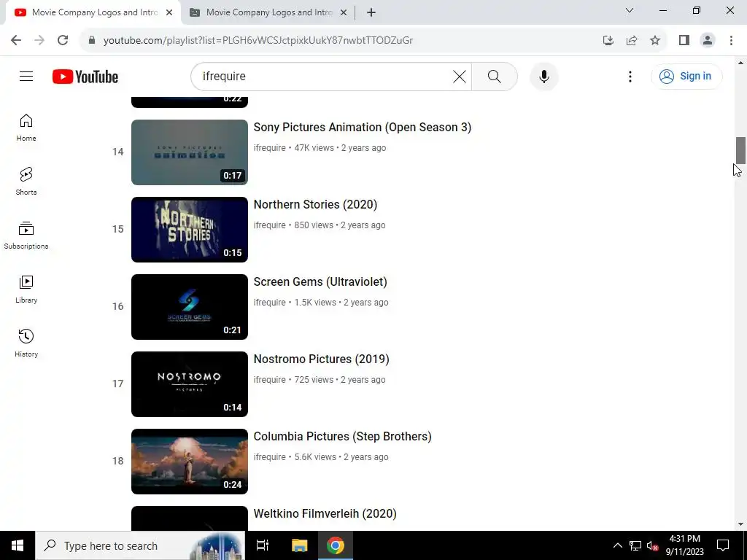
Task: Open History from the sidebar
Action: (x=26, y=343)
